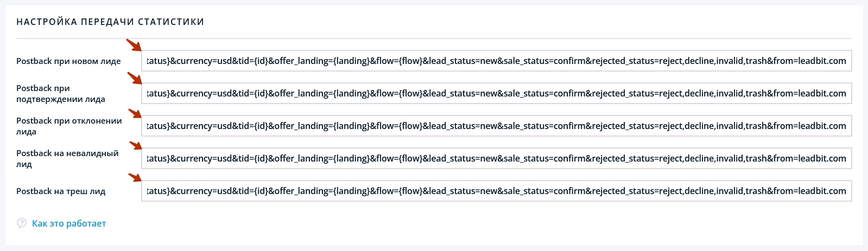Click the 'Postback на невалидный лид' label
The height and width of the screenshot is (251, 868).
point(67,158)
